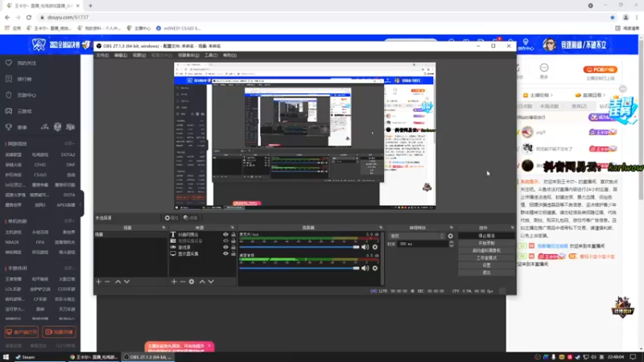
Task: Open esports trophy icon in sidebar
Action: click(x=9, y=127)
